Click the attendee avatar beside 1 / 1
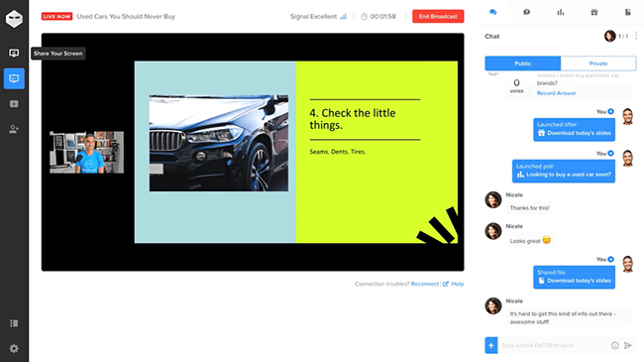 point(610,36)
